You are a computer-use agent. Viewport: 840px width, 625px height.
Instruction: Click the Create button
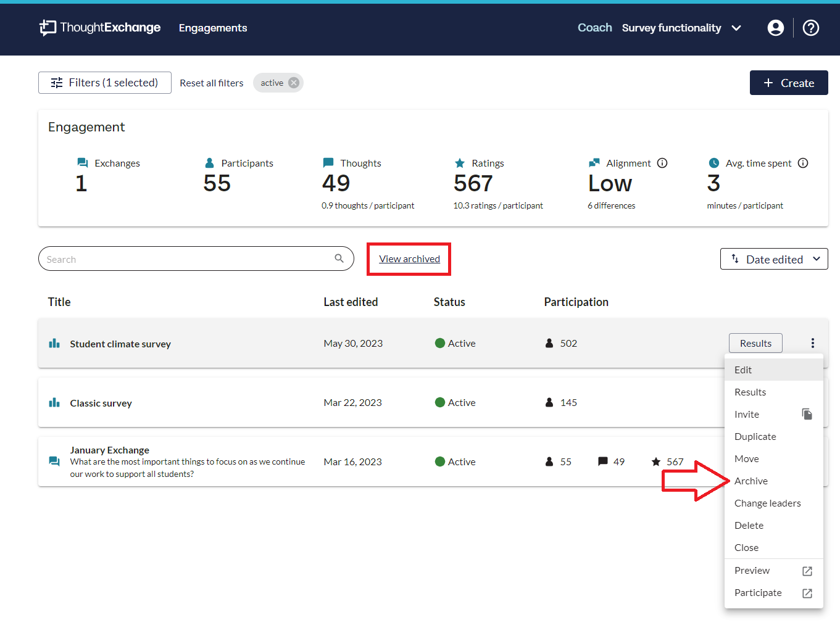coord(789,83)
